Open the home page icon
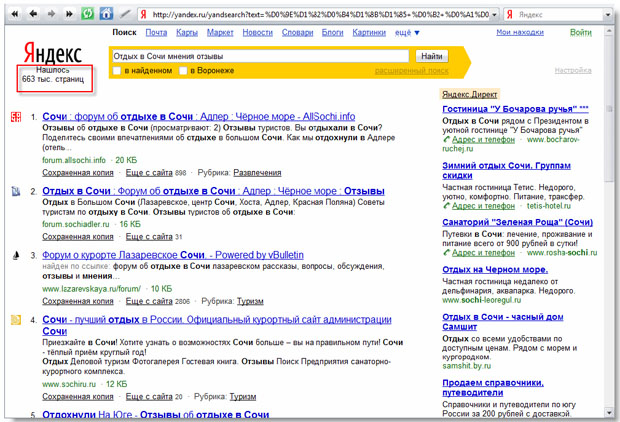Viewport: 620px width, 422px height. click(x=106, y=14)
